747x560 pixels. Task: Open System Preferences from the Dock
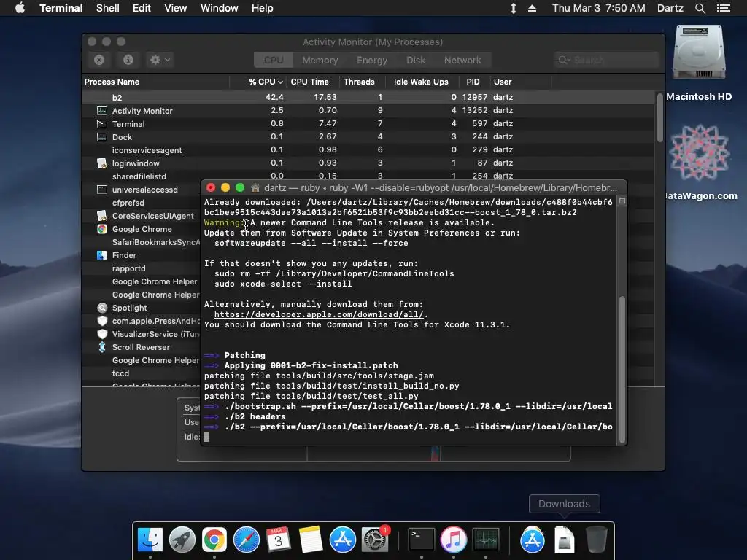coord(375,540)
